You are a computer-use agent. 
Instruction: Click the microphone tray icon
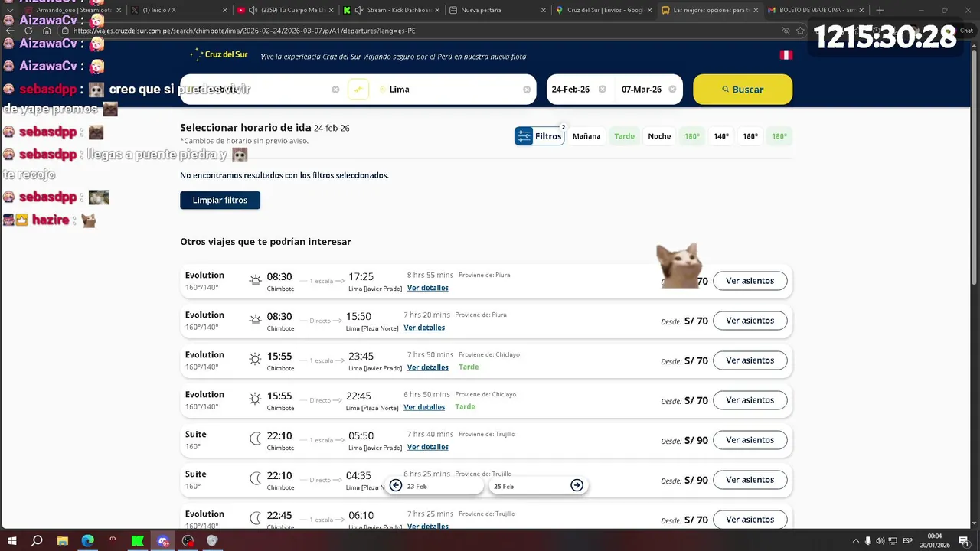[x=868, y=541]
